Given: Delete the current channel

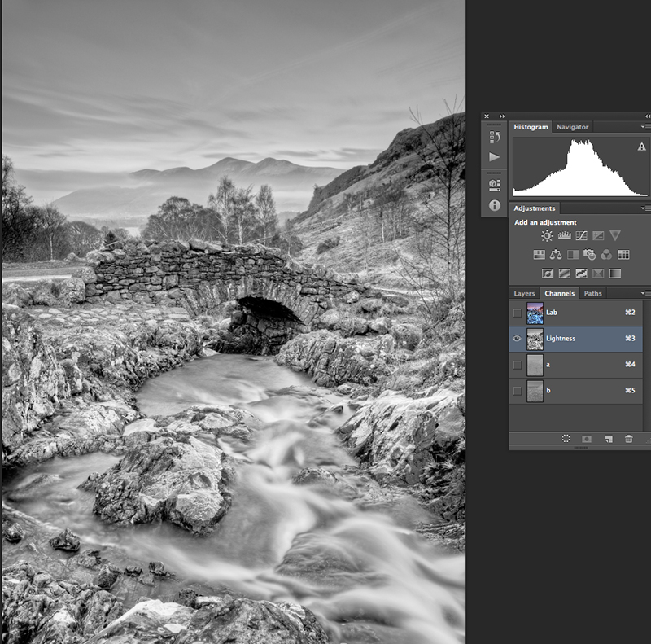Looking at the screenshot, I should click(628, 439).
